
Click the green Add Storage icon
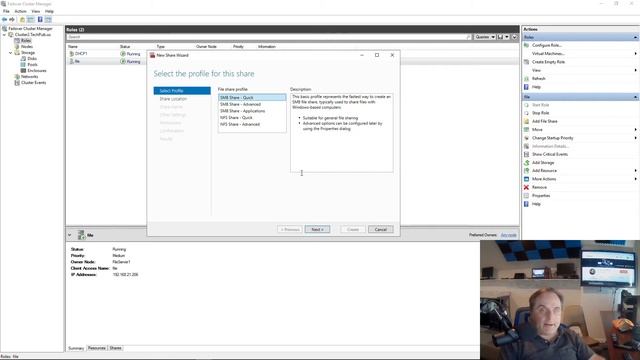527,162
